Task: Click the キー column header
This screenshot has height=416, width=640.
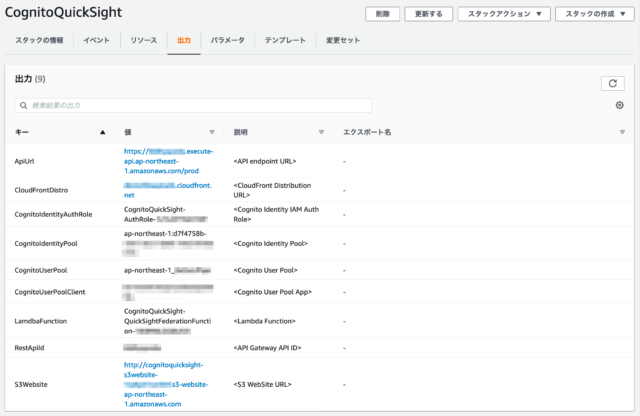Action: click(22, 132)
